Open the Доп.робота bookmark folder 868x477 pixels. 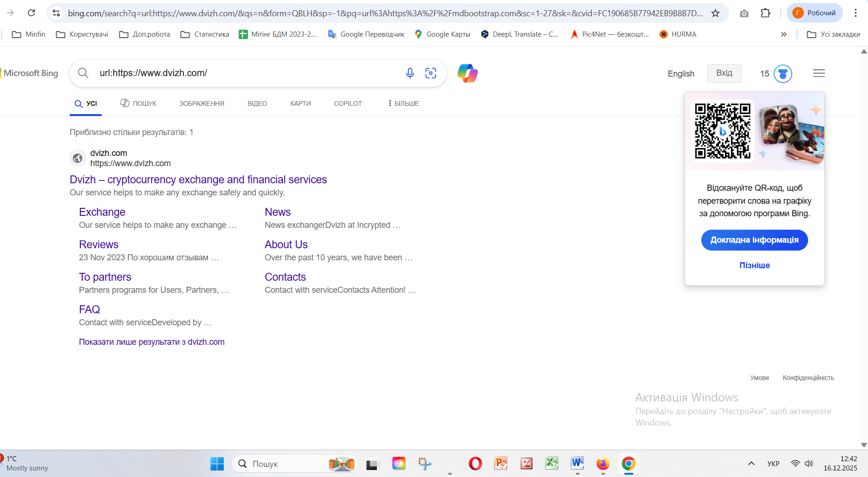click(x=145, y=34)
